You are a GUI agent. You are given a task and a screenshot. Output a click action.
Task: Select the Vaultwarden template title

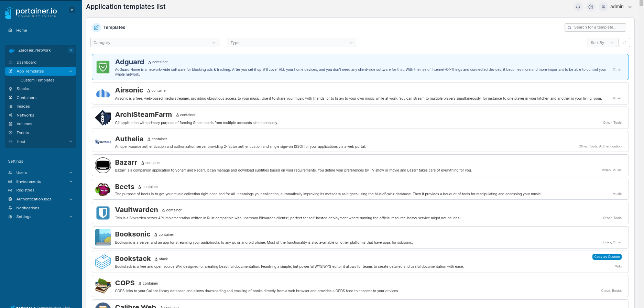137,210
